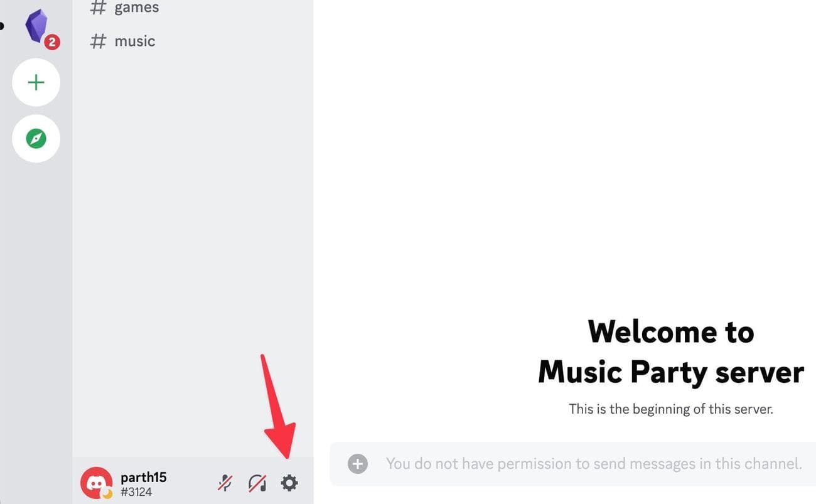Open the purple crystal server

click(35, 25)
